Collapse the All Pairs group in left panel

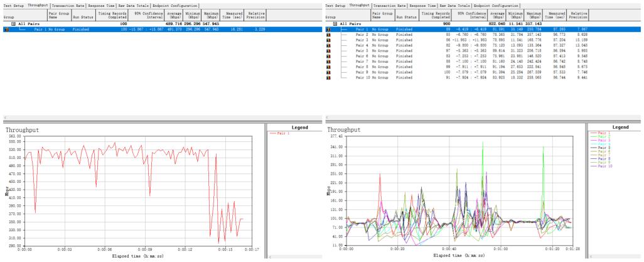13,24
